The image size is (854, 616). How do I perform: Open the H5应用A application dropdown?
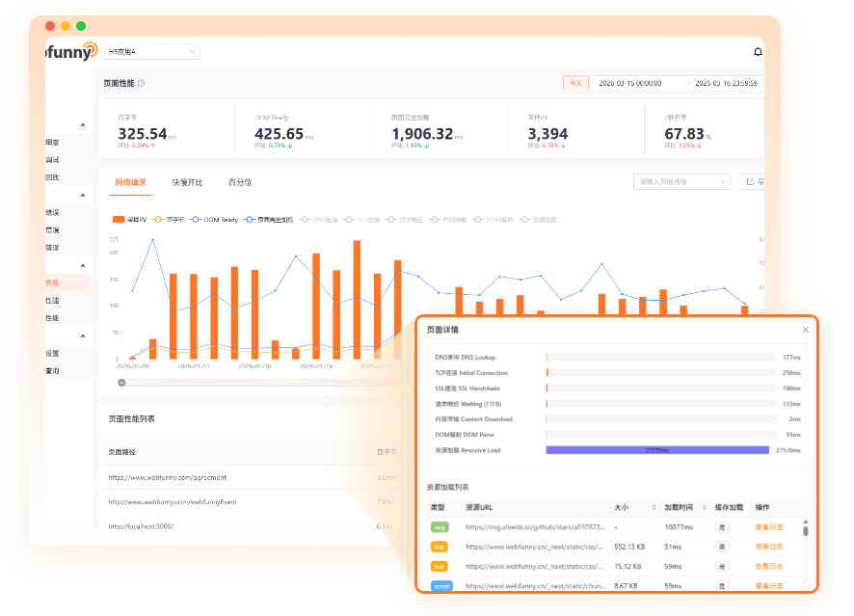click(151, 51)
